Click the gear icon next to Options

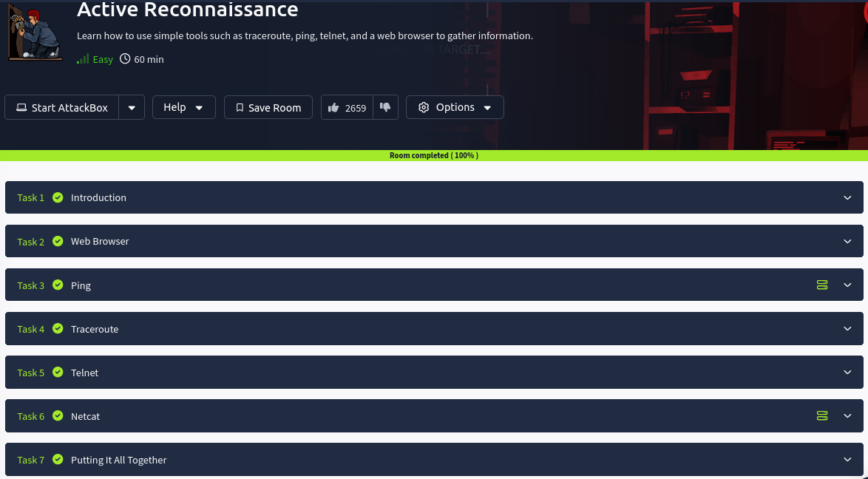click(x=424, y=107)
